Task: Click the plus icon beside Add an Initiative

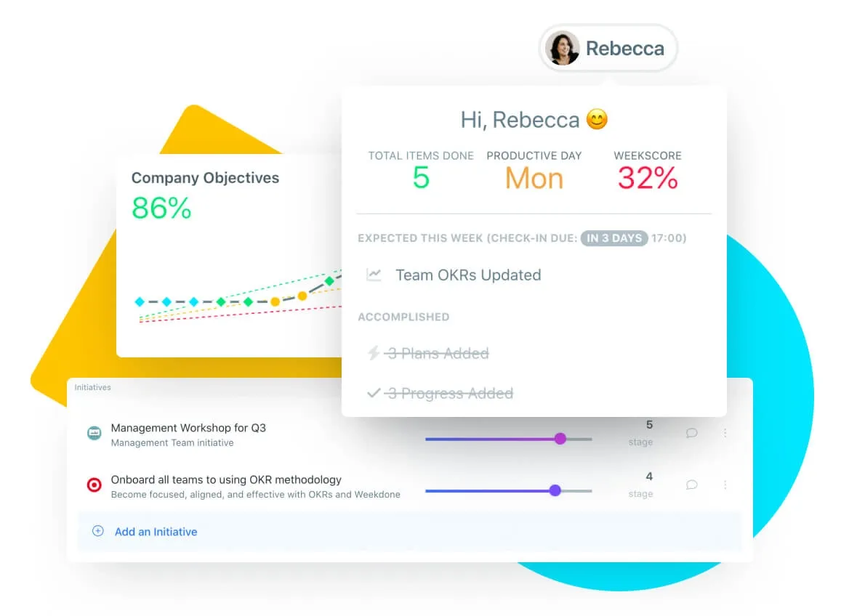Action: (98, 531)
